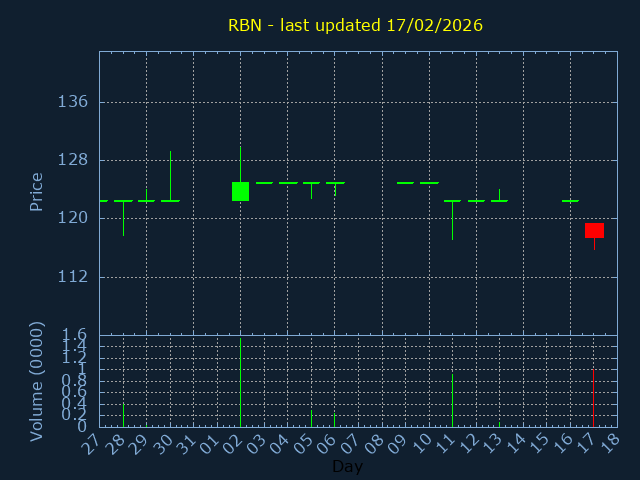Select the red candlestick on day 17
This screenshot has height=480, width=640.
coord(594,230)
